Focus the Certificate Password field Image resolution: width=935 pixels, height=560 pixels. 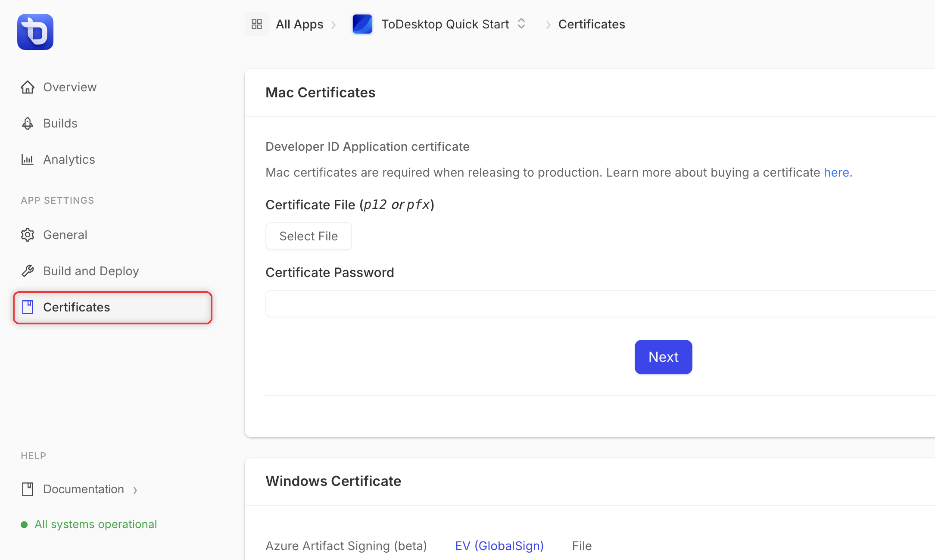coord(600,304)
